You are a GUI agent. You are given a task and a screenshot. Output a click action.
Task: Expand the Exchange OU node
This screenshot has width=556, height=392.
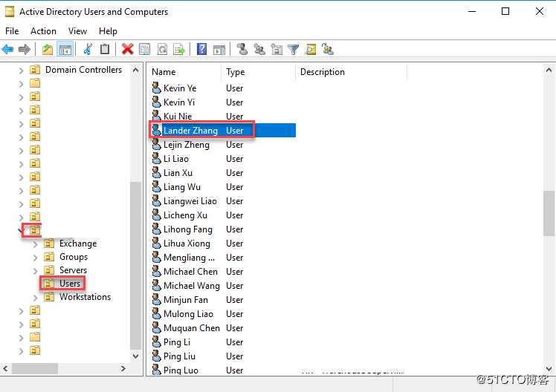click(35, 244)
